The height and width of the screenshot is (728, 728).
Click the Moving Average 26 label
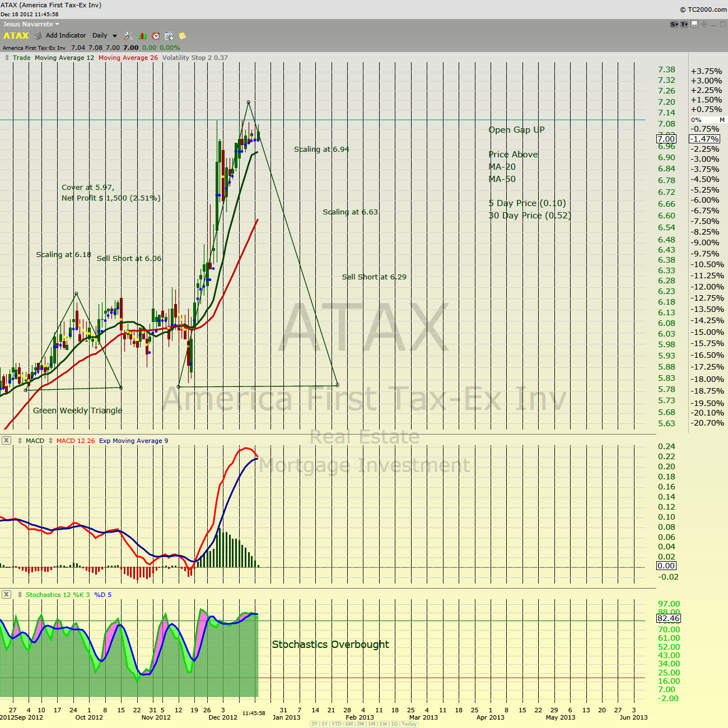pos(128,58)
